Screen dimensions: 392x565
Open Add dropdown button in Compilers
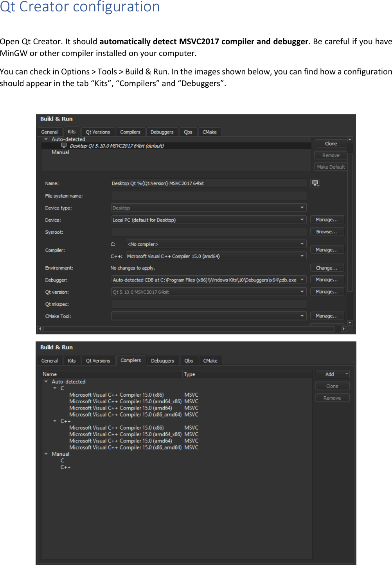tap(333, 374)
